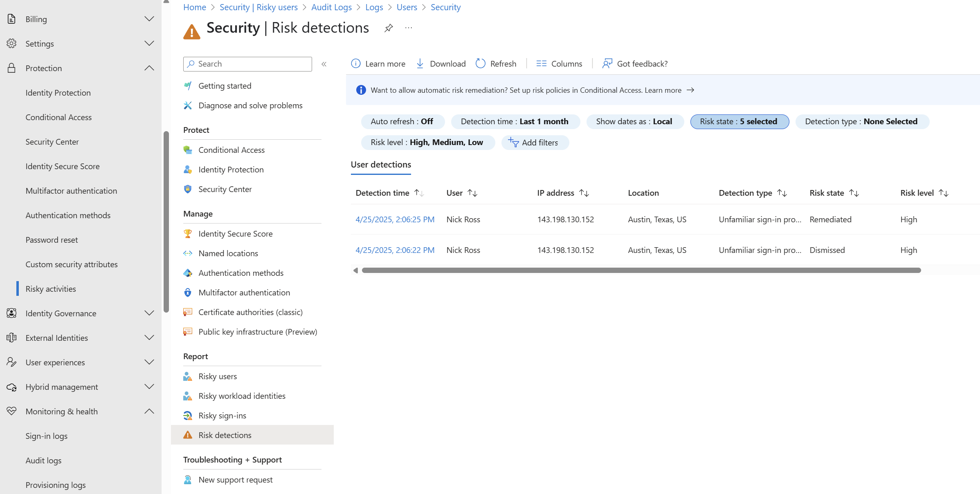This screenshot has width=980, height=494.
Task: Click Learn more arrow in info banner
Action: coord(690,90)
